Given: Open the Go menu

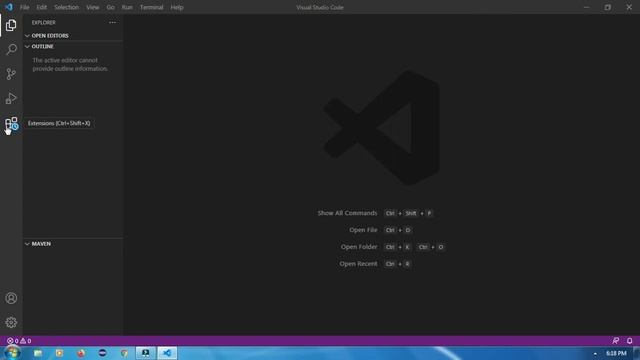Looking at the screenshot, I should point(110,7).
